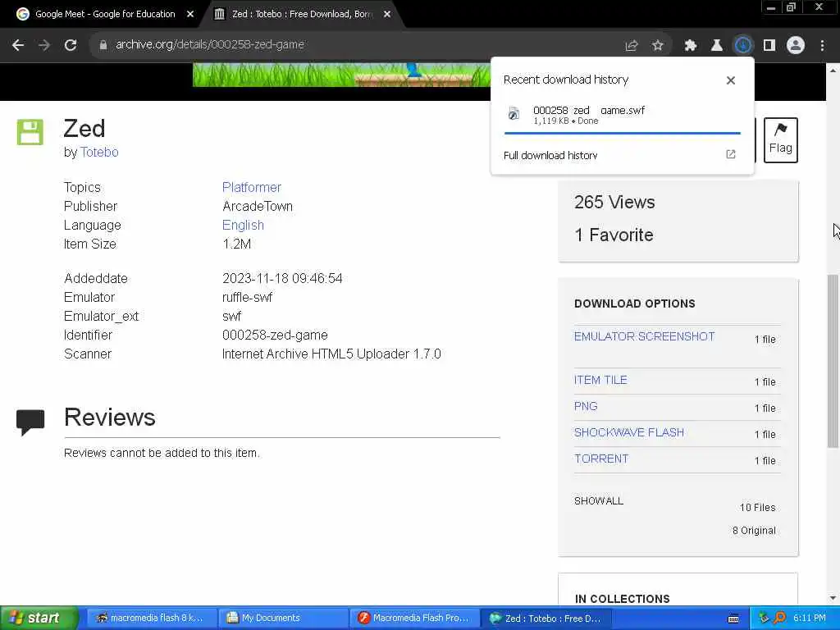Download the TORRENT file
This screenshot has height=630, width=840.
coord(601,459)
